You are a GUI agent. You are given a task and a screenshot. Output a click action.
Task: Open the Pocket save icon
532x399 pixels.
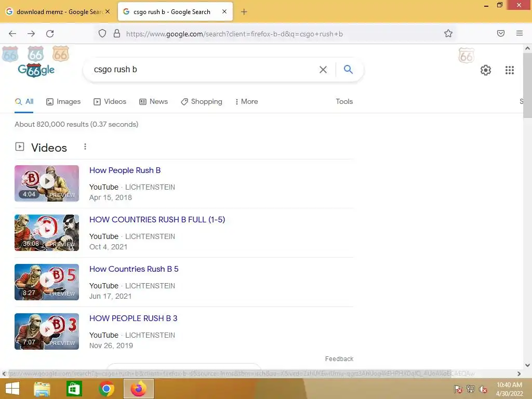[501, 33]
